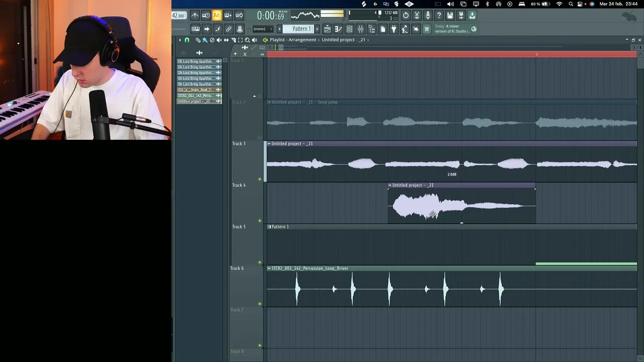
Task: Click the Playlist - Arrangement breadcrumb
Action: tap(293, 40)
